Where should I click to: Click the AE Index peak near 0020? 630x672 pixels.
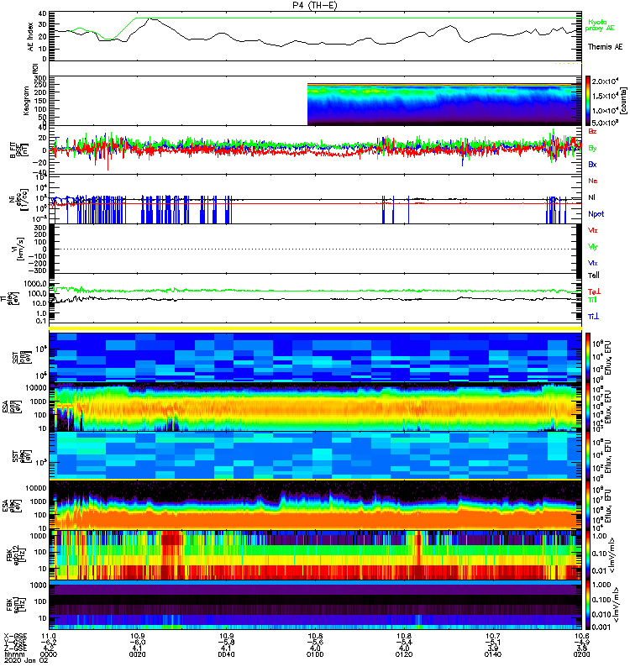[x=150, y=18]
